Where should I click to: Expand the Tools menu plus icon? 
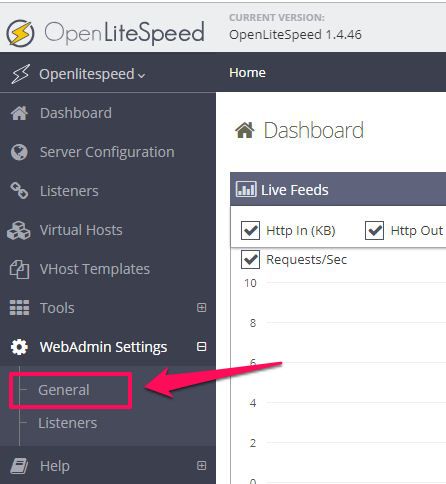click(x=201, y=307)
